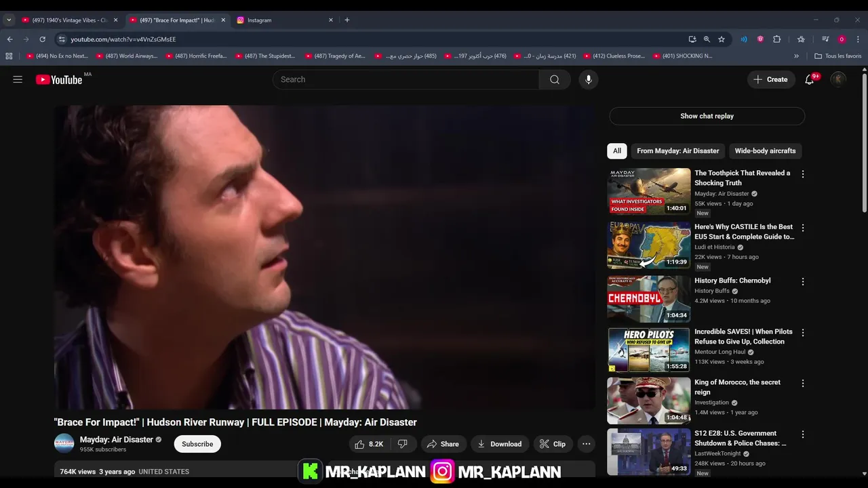
Task: Open the notifications bell
Action: [x=809, y=79]
